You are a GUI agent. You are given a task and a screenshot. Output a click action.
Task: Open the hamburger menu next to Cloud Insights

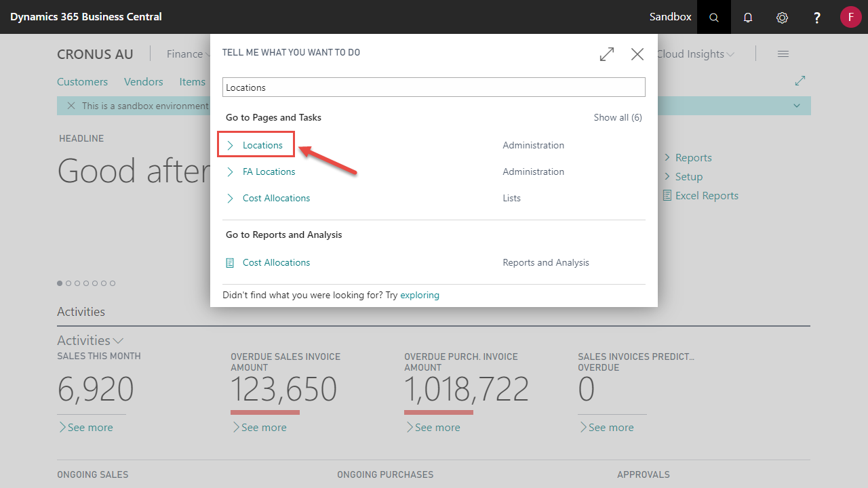[783, 54]
